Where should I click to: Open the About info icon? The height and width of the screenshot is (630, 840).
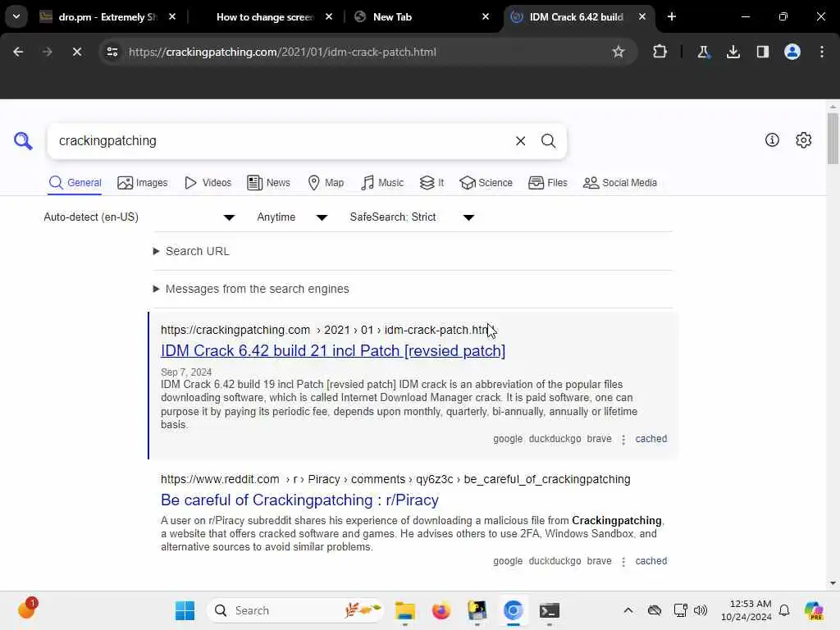coord(772,139)
